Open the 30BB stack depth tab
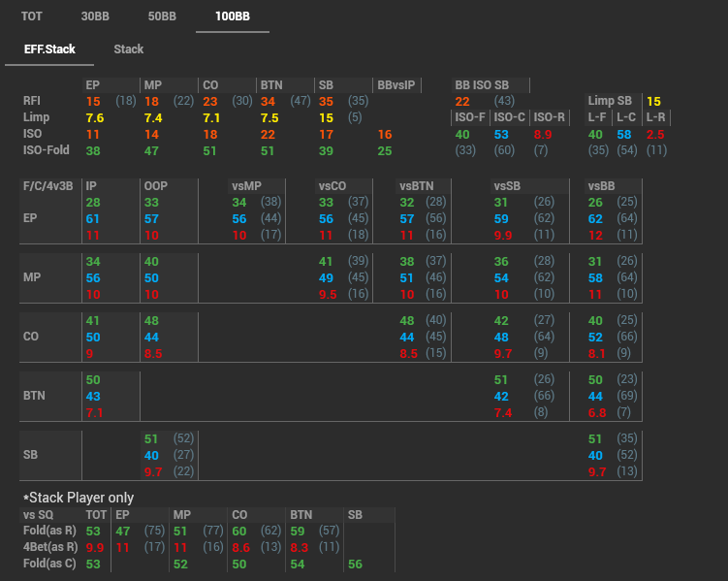 [x=95, y=16]
